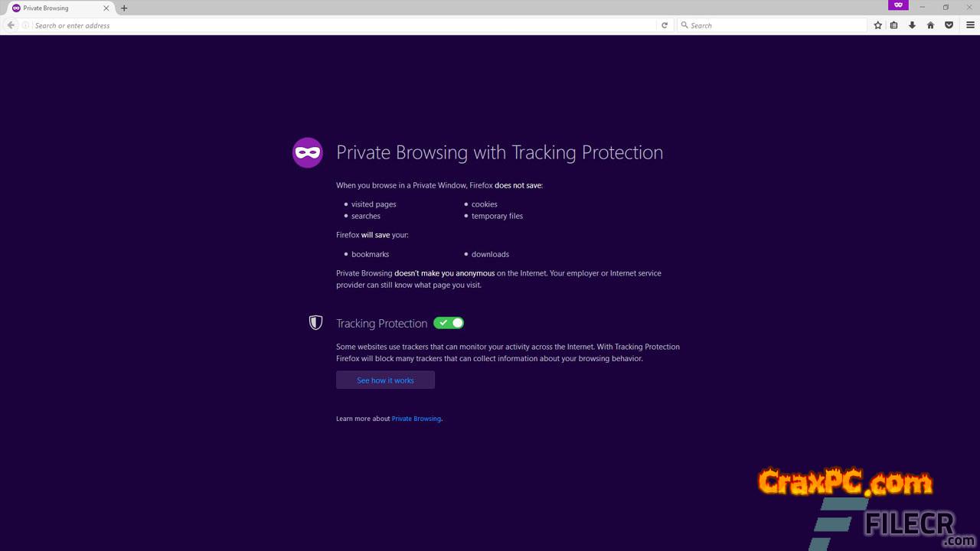
Task: Close the Private Browsing tab
Action: (106, 8)
